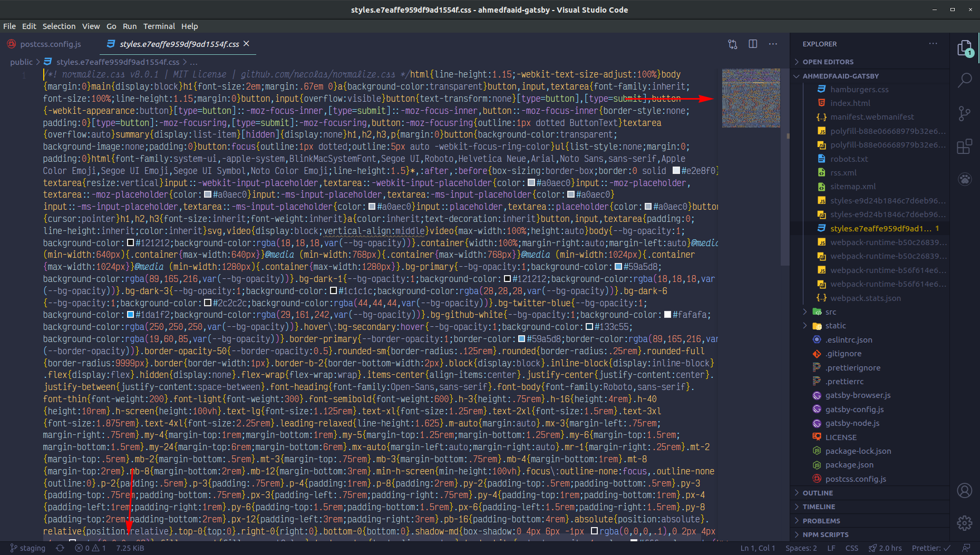Image resolution: width=980 pixels, height=555 pixels.
Task: Click the staging branch in status bar
Action: [28, 548]
